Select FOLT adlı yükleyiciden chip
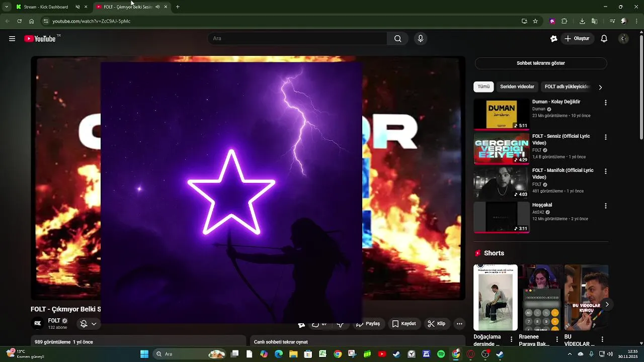This screenshot has height=362, width=644. click(x=567, y=86)
